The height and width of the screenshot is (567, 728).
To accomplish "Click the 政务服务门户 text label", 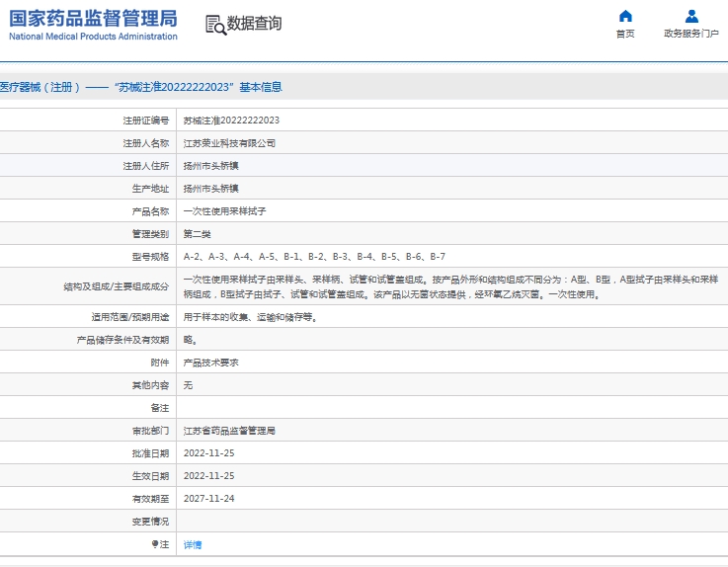I will pyautogui.click(x=691, y=34).
